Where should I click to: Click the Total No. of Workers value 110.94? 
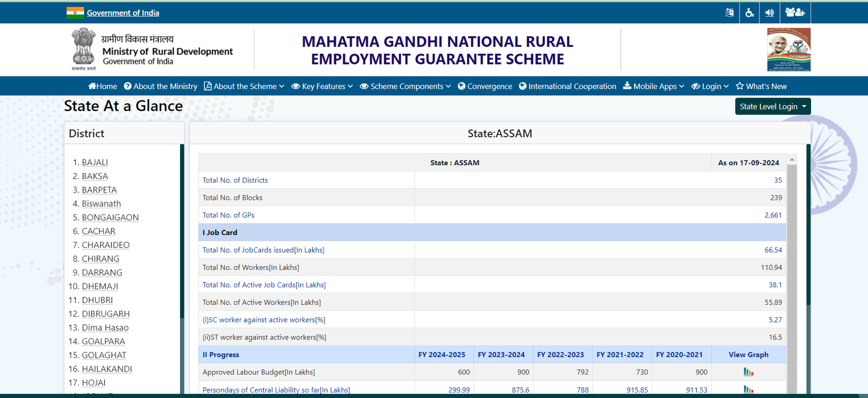tap(771, 267)
